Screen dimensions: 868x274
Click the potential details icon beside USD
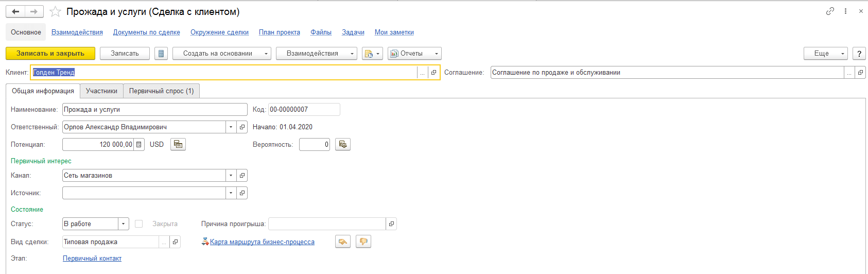[x=178, y=145]
